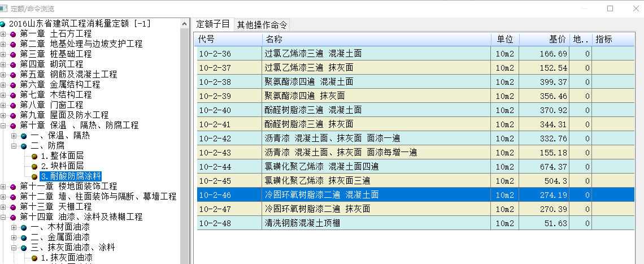Viewport: 644px width, 264px height.
Task: Click yellow icon beside 2.块料面层
Action: [x=34, y=167]
